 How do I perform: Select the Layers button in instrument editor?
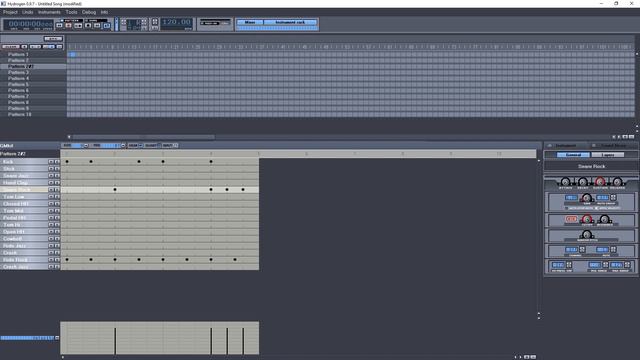pos(608,155)
